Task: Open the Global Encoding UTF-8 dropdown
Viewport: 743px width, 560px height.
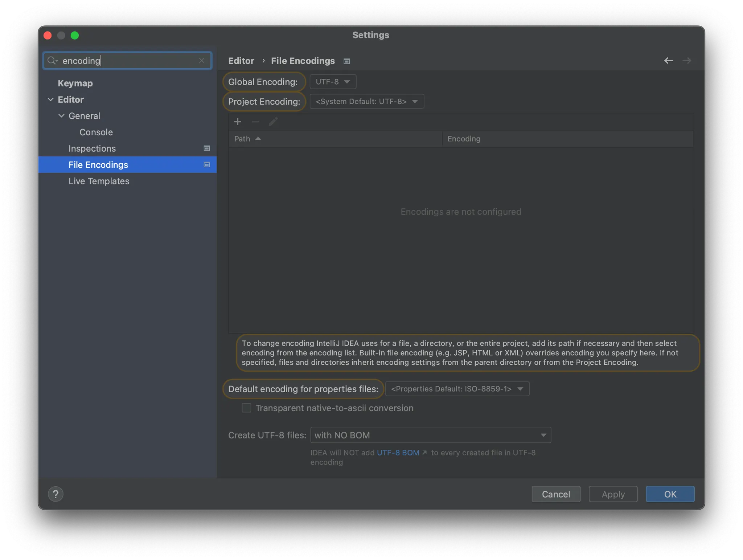Action: tap(333, 82)
